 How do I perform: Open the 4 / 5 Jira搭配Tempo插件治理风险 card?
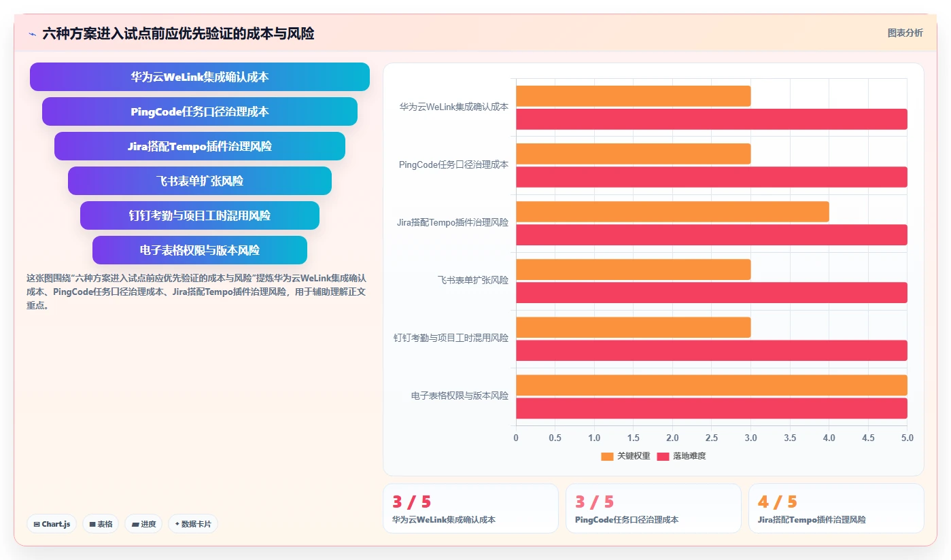click(x=836, y=508)
